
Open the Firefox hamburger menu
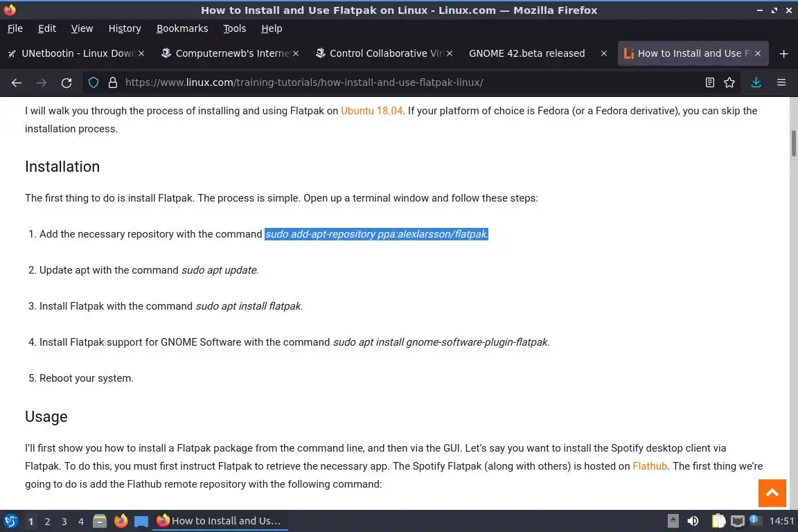click(781, 82)
